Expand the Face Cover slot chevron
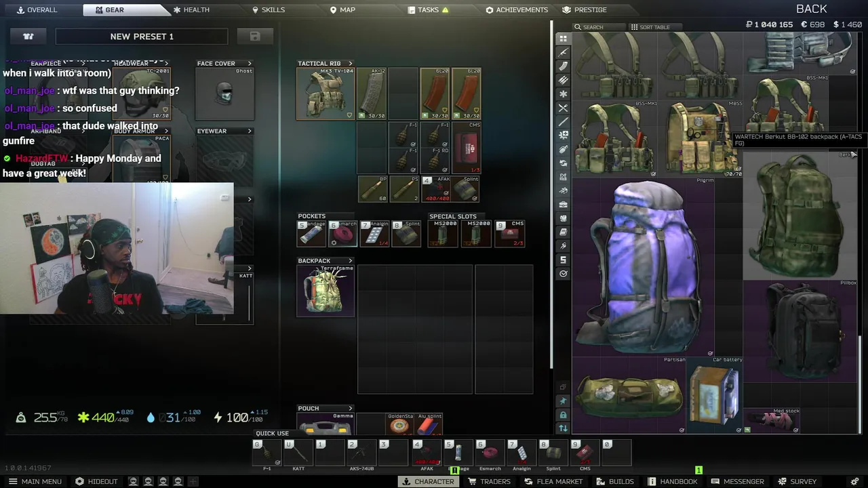Viewport: 868px width, 488px height. pos(250,64)
